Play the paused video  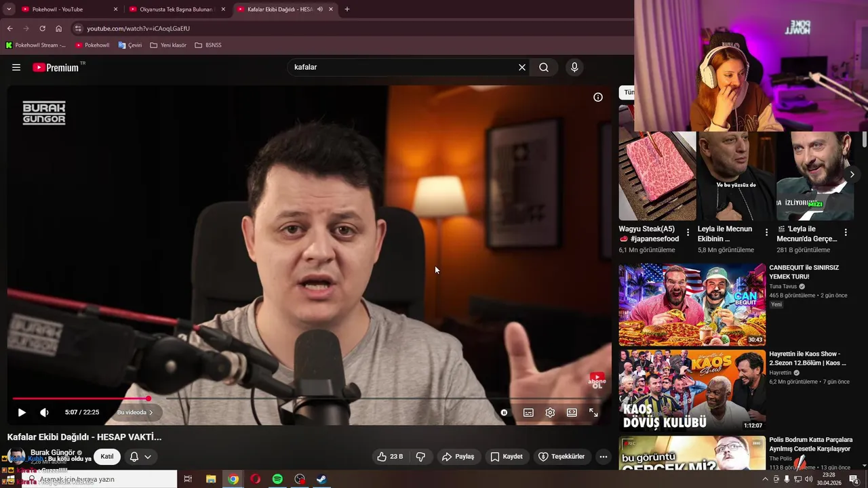point(22,412)
